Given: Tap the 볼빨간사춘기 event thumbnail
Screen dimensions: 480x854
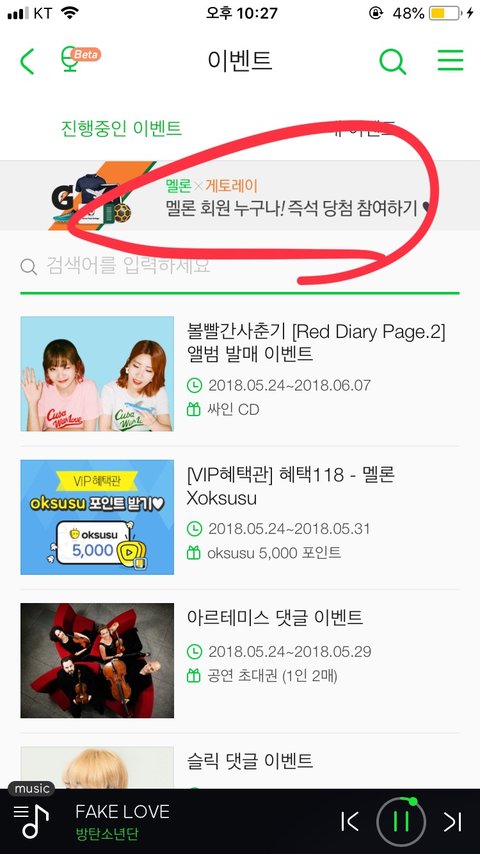Looking at the screenshot, I should point(97,374).
